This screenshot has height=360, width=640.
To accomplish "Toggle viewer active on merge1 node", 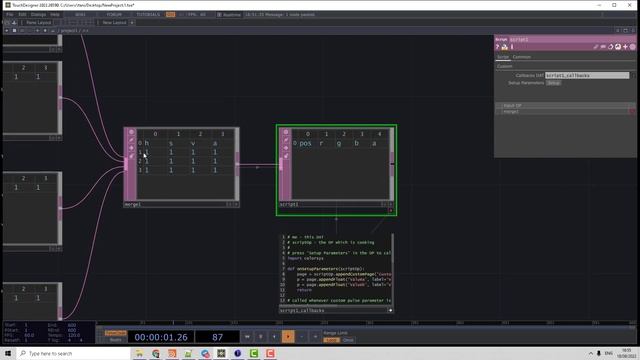I will tap(131, 132).
